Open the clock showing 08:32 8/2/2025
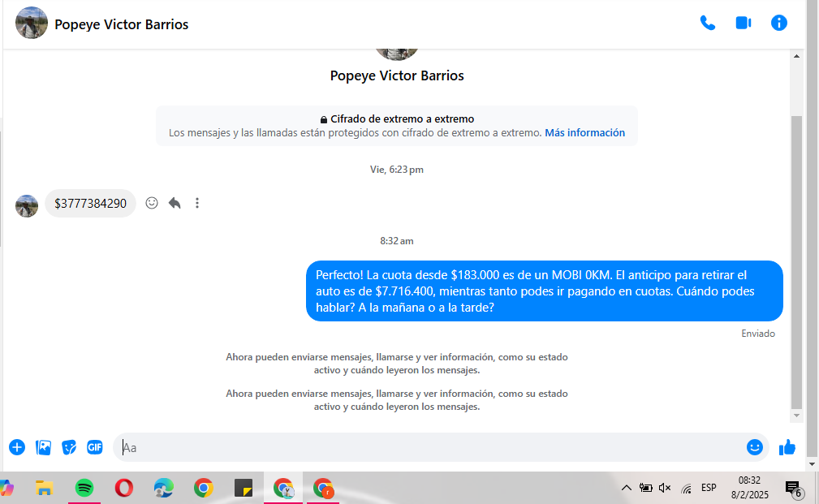This screenshot has height=504, width=819. click(x=749, y=487)
